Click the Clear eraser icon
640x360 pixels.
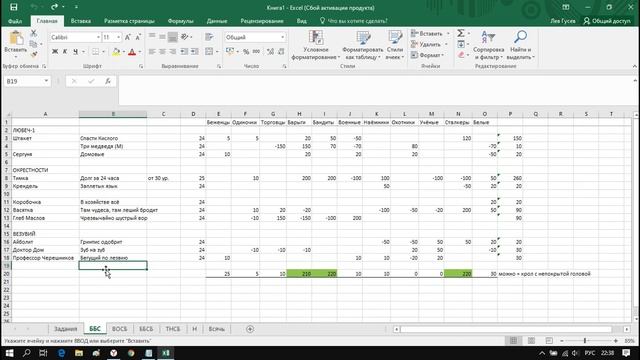(461, 55)
